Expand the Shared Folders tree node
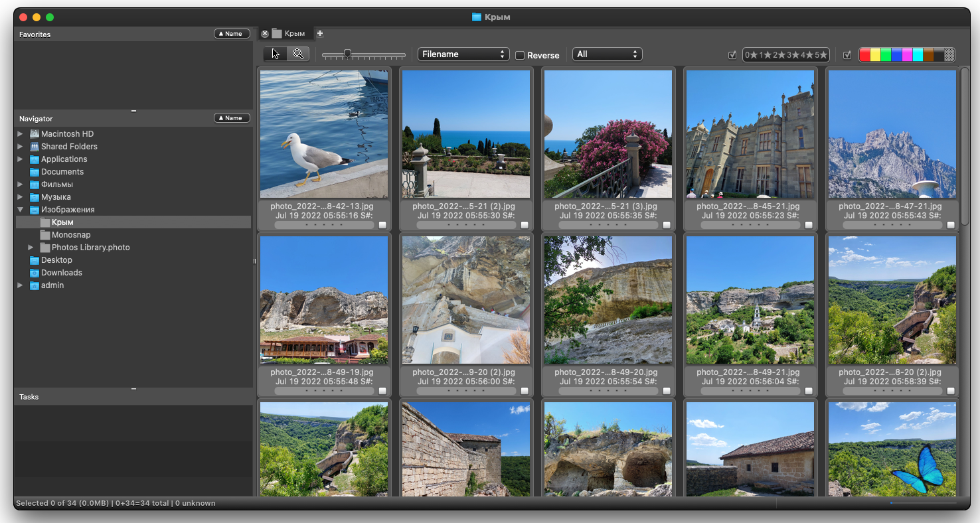This screenshot has height=523, width=980. click(x=20, y=147)
